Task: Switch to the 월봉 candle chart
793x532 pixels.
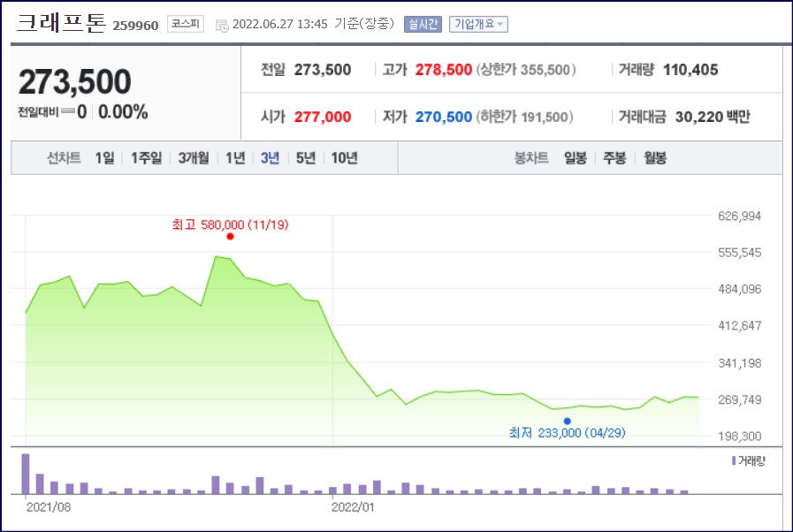Action: coord(655,158)
